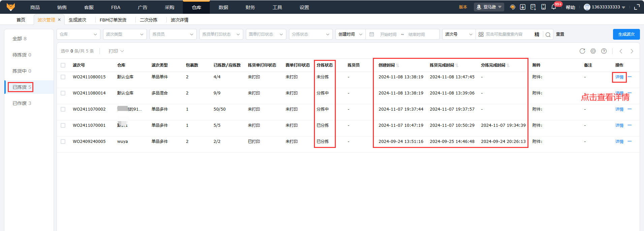Click 版本 link in header

pyautogui.click(x=463, y=7)
